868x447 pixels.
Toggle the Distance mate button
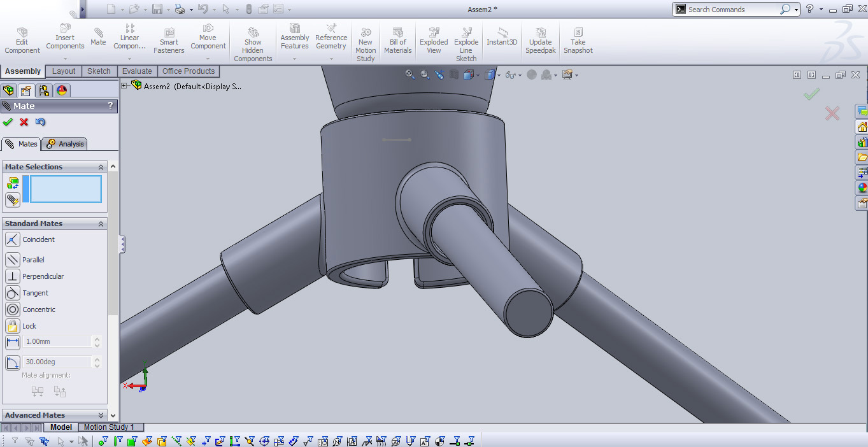pyautogui.click(x=13, y=342)
